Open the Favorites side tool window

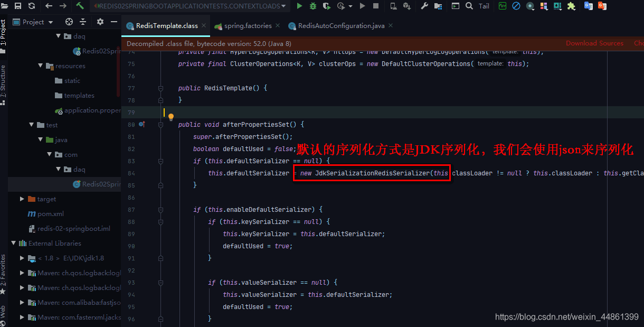3,274
